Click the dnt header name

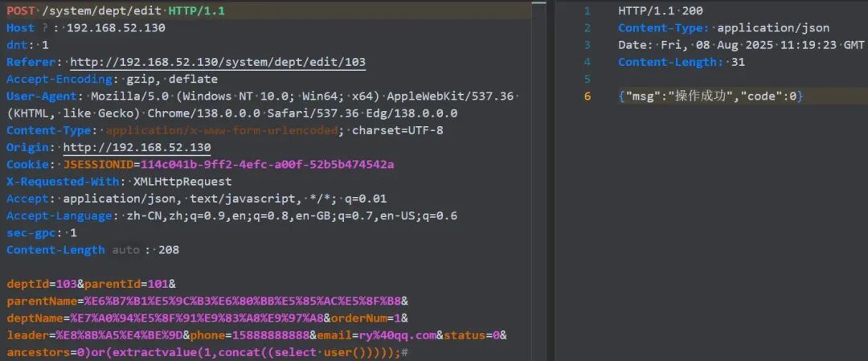pyautogui.click(x=17, y=45)
